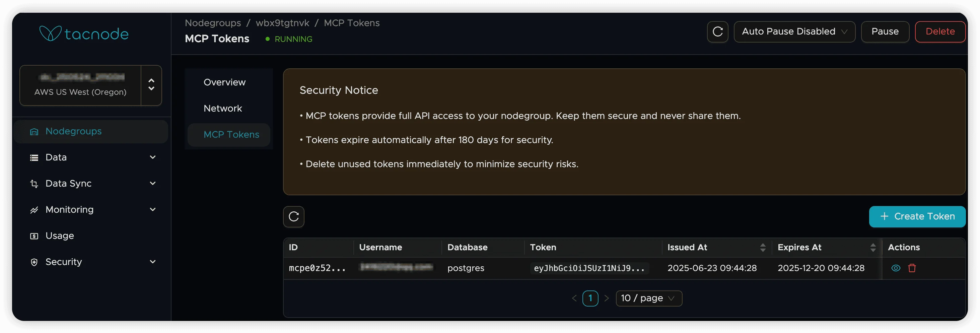This screenshot has width=980, height=333.
Task: Switch to the Network tab
Action: click(222, 109)
